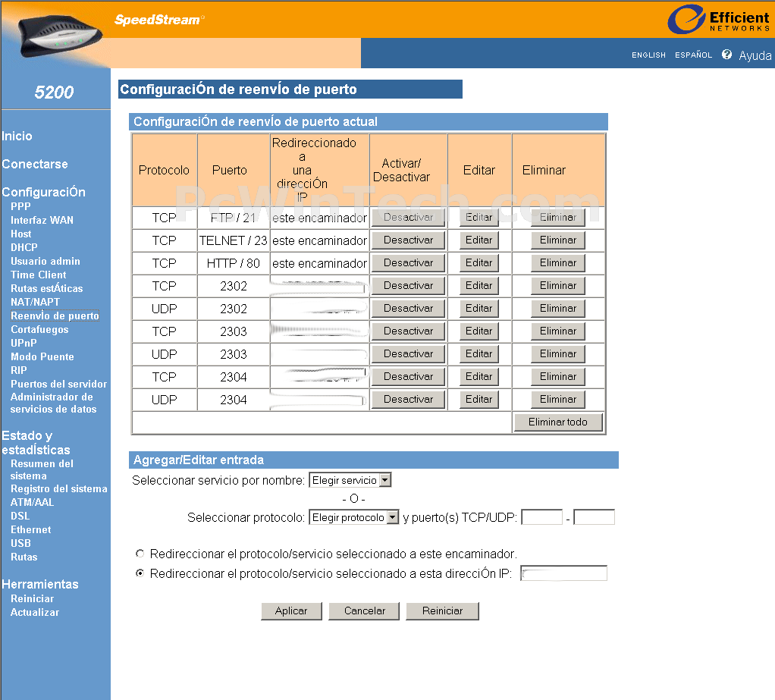Open Rutas estáticas settings
Image resolution: width=775 pixels, height=700 pixels.
tap(47, 288)
